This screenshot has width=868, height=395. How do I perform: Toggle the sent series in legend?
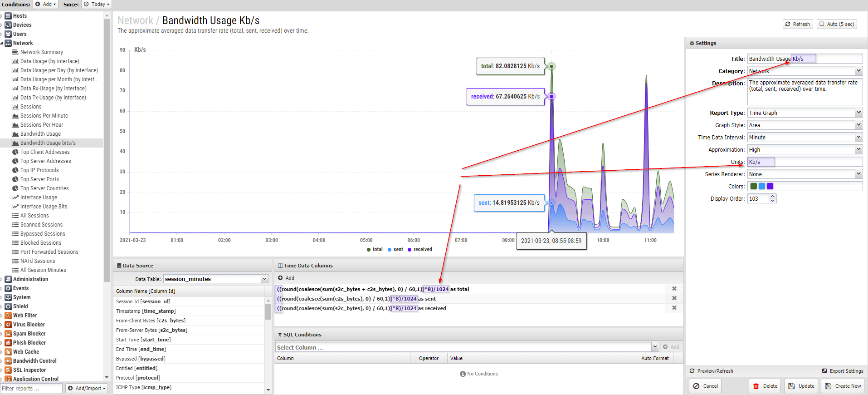tap(395, 249)
